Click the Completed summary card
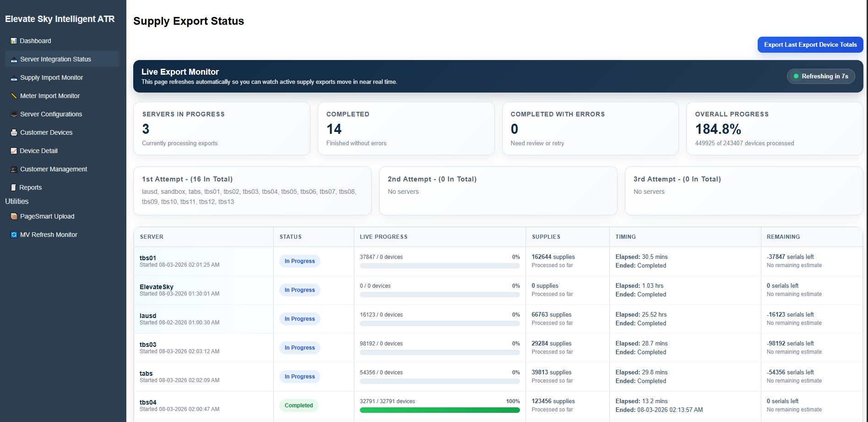Viewport: 868px width, 422px height. [406, 128]
